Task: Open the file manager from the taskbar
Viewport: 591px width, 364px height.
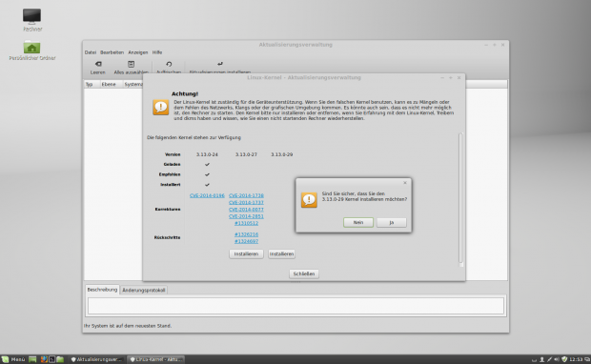Action: 60,359
